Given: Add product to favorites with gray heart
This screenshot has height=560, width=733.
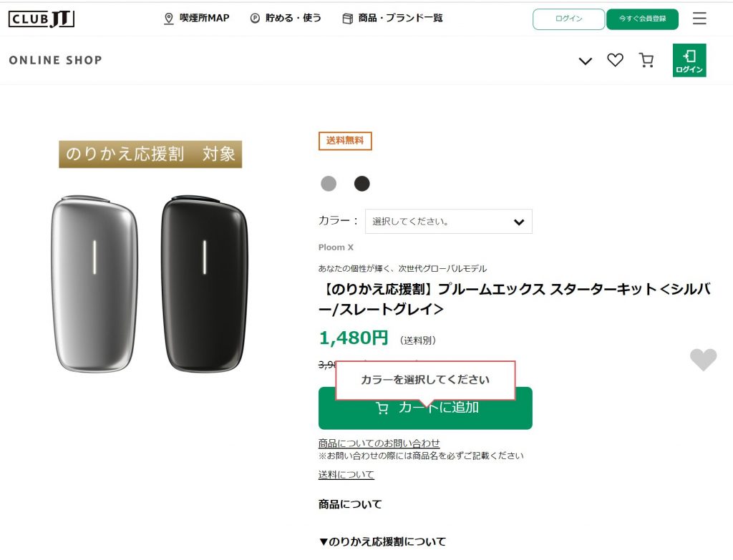Looking at the screenshot, I should (703, 359).
